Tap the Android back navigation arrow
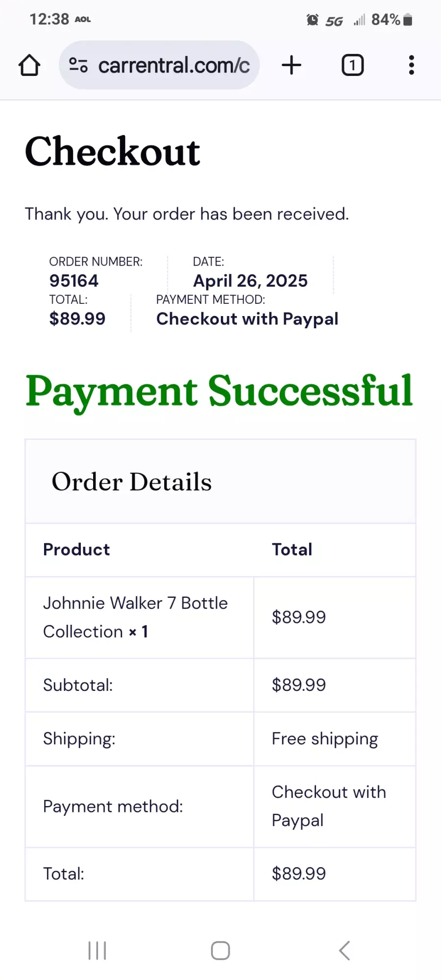Viewport: 441px width, 980px height. tap(344, 951)
